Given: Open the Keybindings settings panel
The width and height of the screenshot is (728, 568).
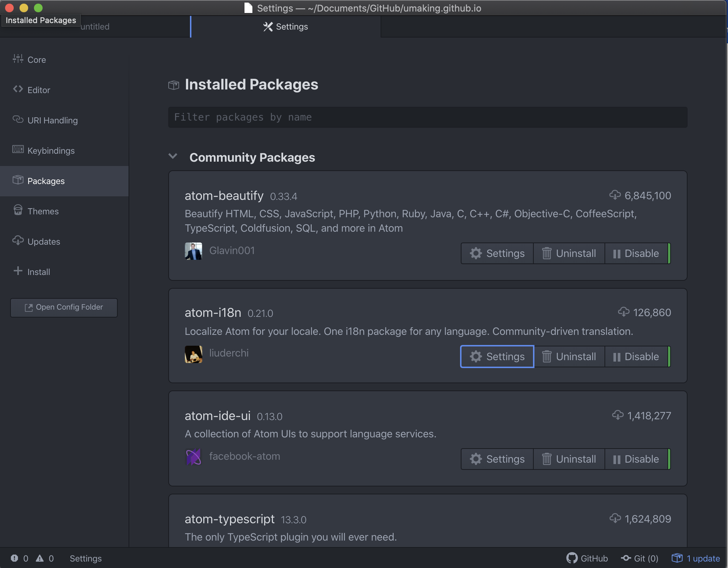Looking at the screenshot, I should [x=51, y=151].
